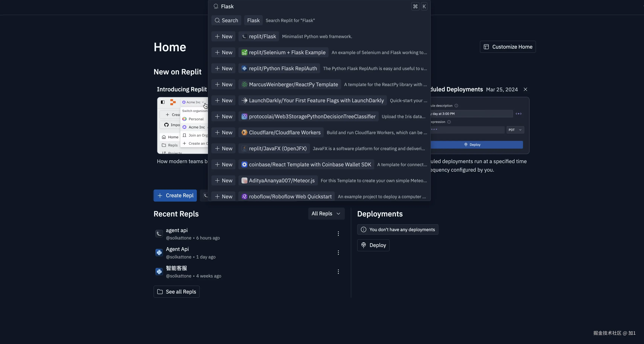
Task: Expand the All Repls filter dropdown
Action: [x=326, y=214]
